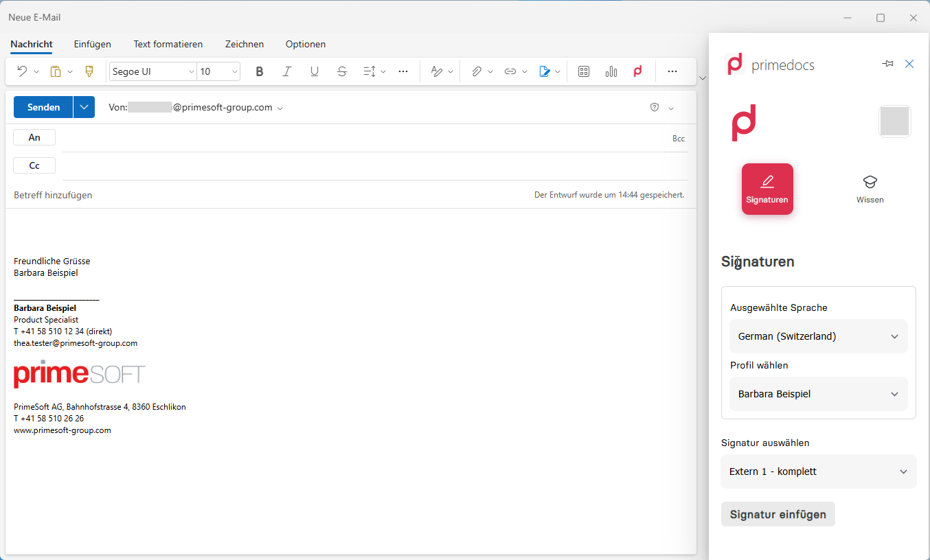Click the An recipient button

(34, 137)
